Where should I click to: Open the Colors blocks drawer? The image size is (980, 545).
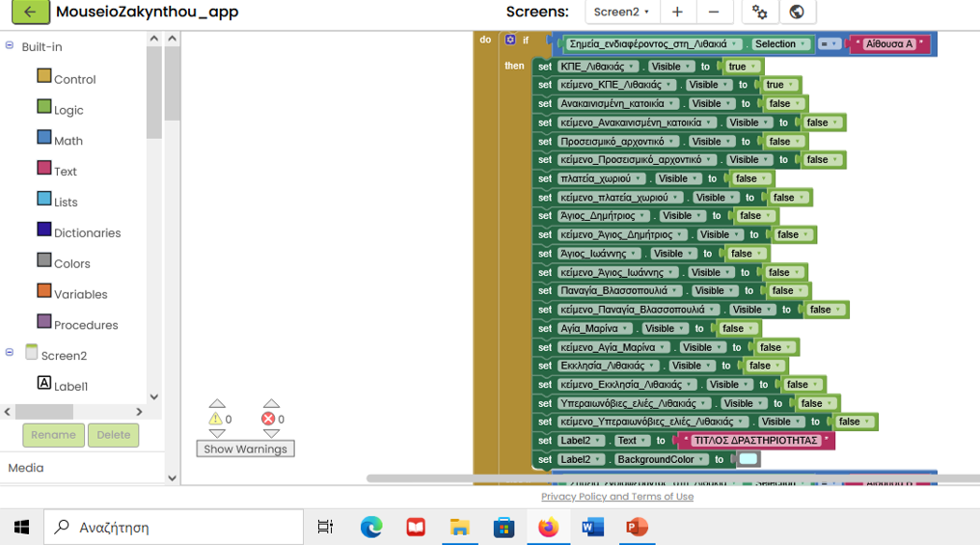click(64, 262)
